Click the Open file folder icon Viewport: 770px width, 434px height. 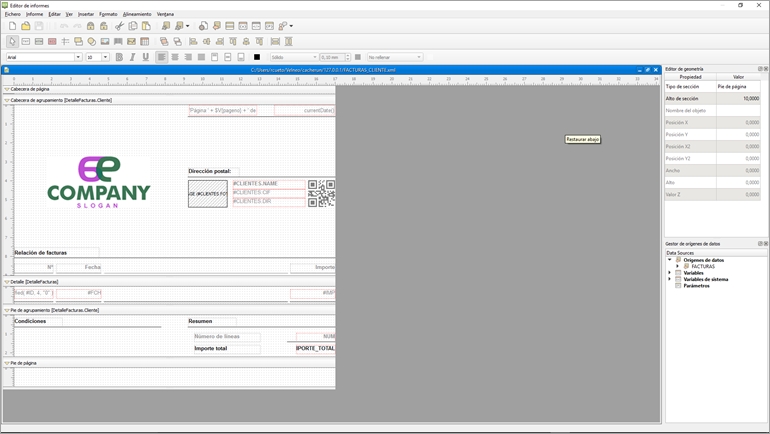coord(25,26)
